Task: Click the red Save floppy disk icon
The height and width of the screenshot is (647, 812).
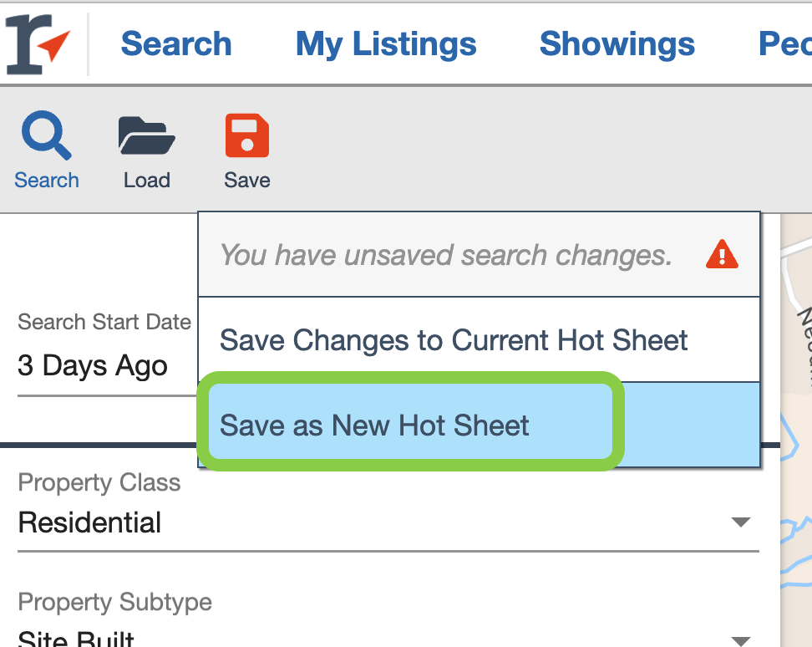Action: point(246,135)
